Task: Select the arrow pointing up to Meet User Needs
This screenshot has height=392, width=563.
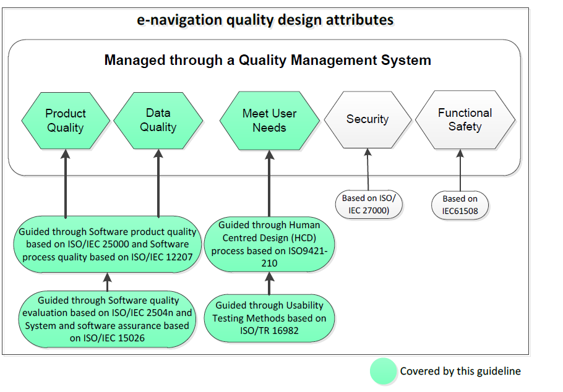Action: tap(269, 185)
